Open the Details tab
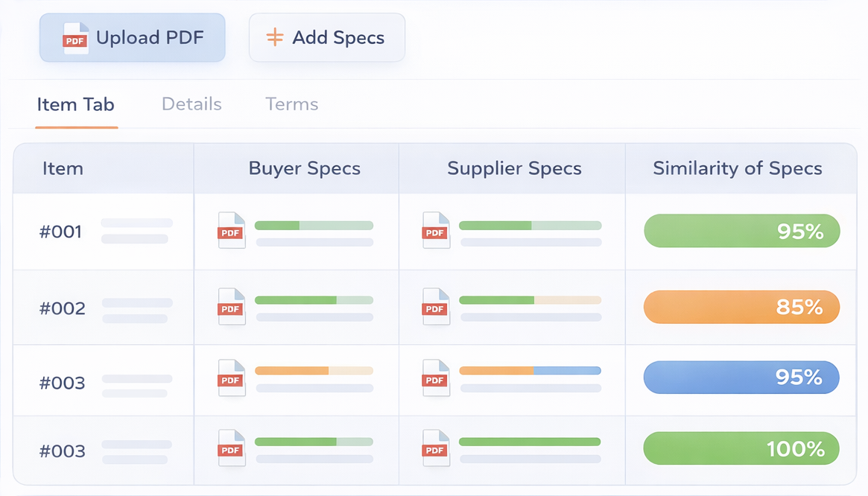Image resolution: width=868 pixels, height=496 pixels. click(191, 104)
